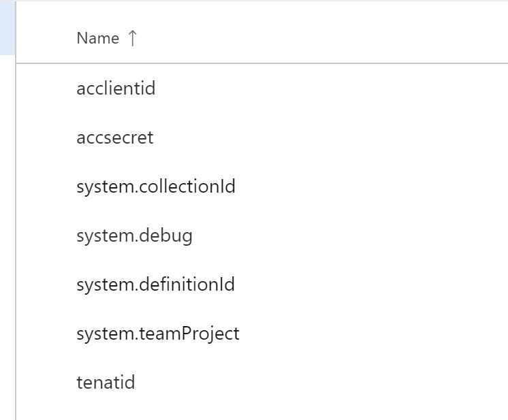
Task: Select the system.definitionId variable
Action: coord(155,285)
